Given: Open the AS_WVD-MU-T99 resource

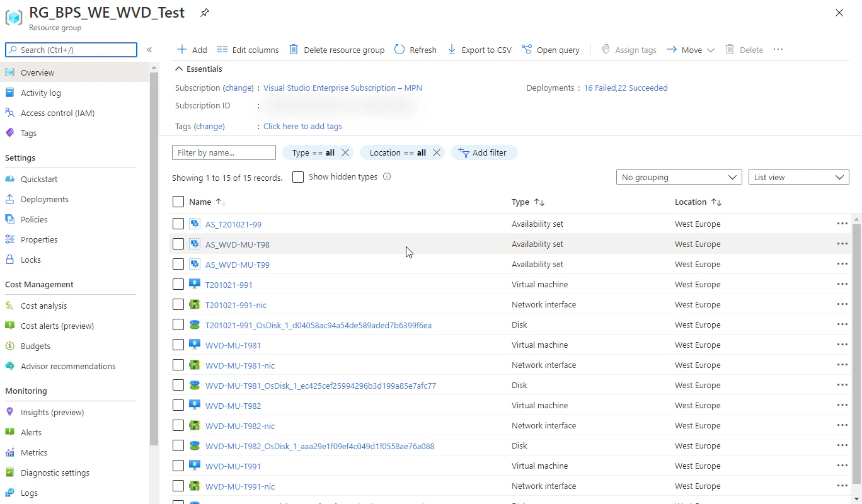Looking at the screenshot, I should coord(238,265).
